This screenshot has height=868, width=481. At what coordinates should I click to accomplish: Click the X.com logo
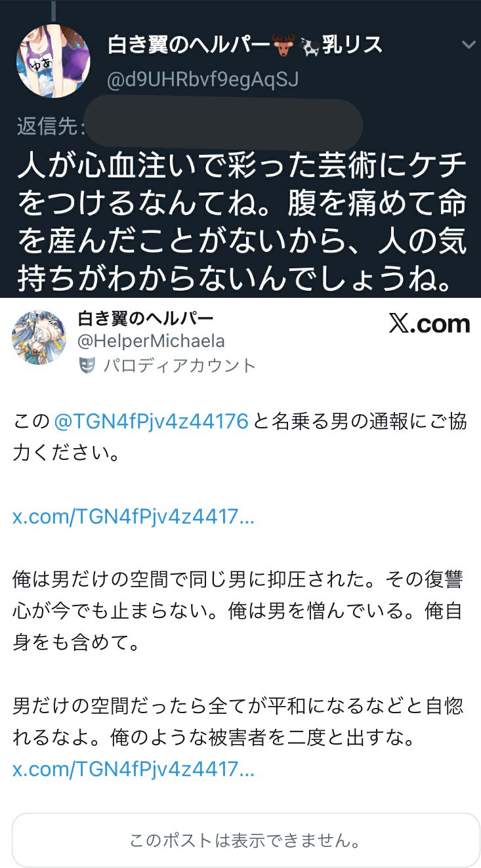[x=430, y=324]
